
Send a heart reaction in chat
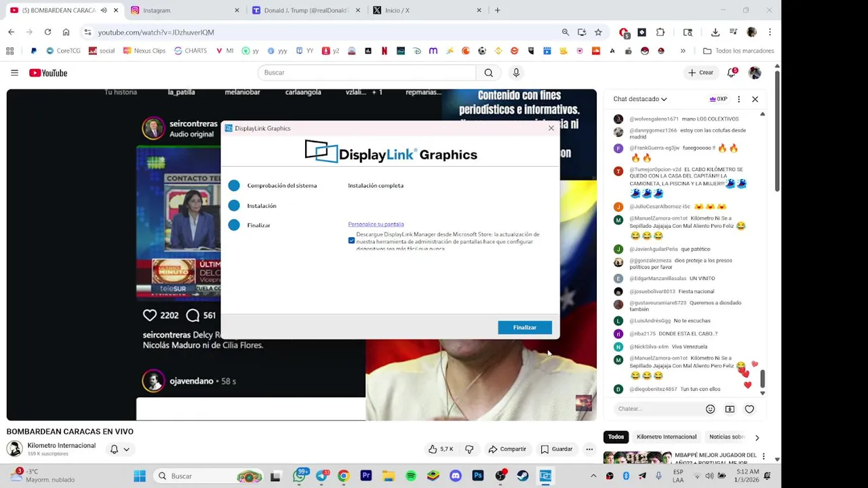[749, 409]
